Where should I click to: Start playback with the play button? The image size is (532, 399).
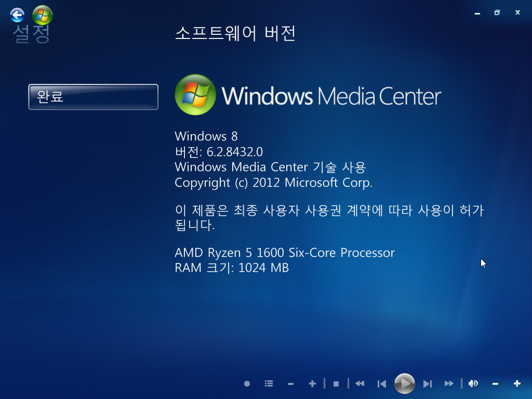click(x=404, y=383)
